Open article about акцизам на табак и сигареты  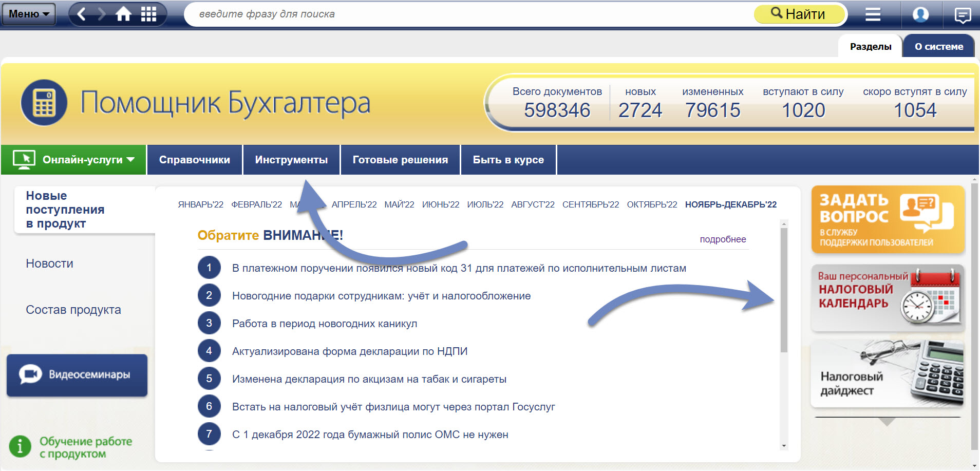[369, 379]
